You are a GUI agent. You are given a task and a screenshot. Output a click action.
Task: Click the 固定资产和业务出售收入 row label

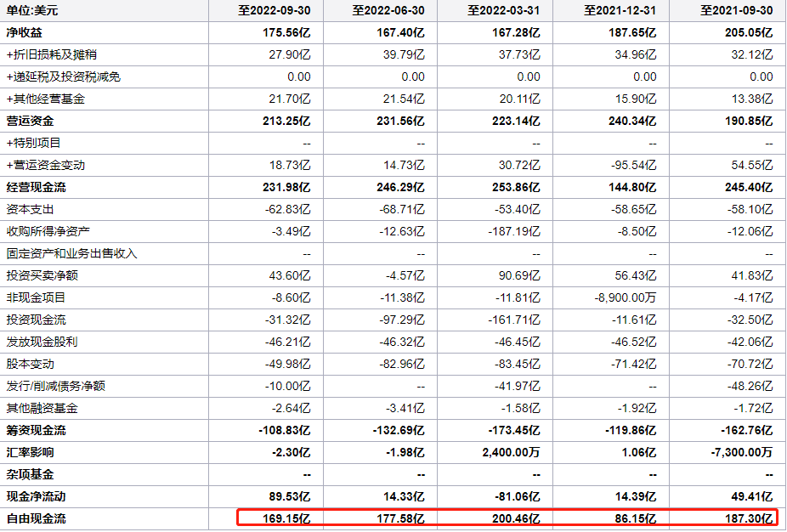(71, 253)
